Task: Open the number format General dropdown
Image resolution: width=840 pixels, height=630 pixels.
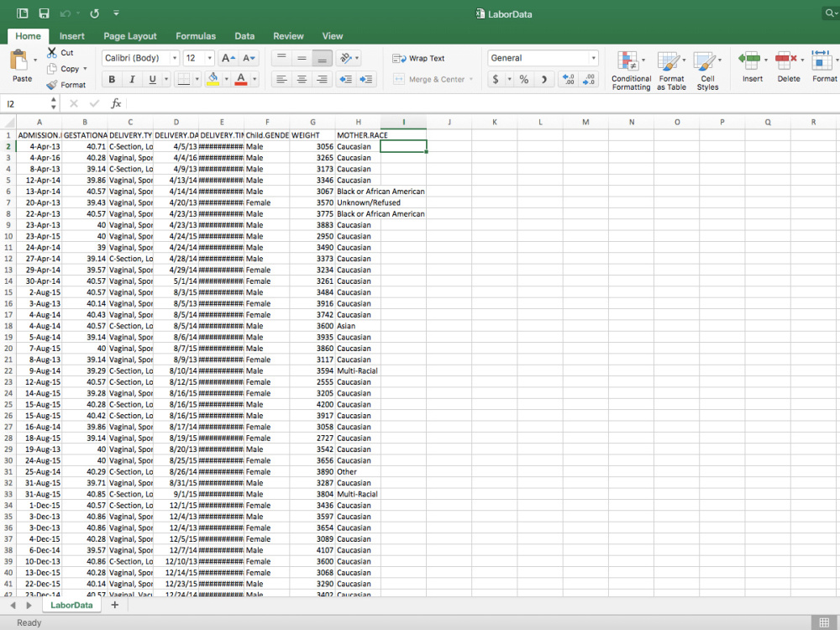Action: 593,58
